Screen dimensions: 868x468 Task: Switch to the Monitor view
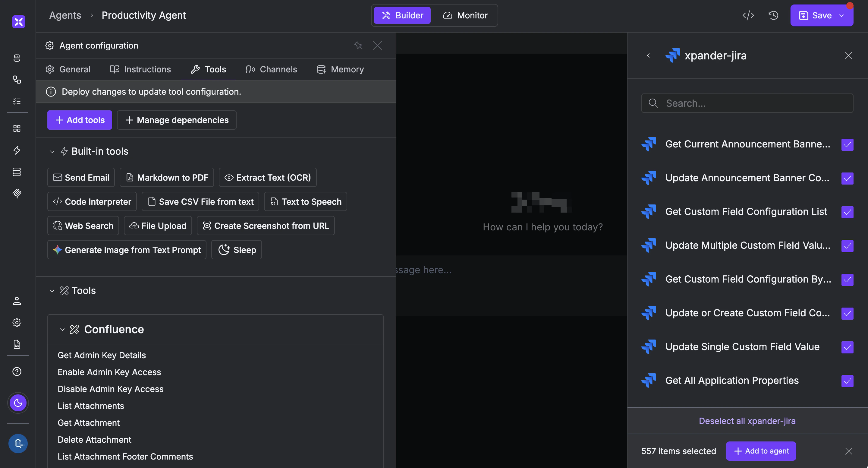[465, 15]
